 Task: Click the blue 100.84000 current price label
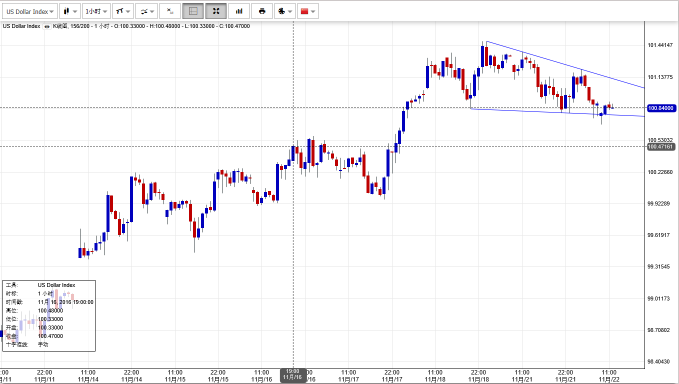pyautogui.click(x=661, y=108)
